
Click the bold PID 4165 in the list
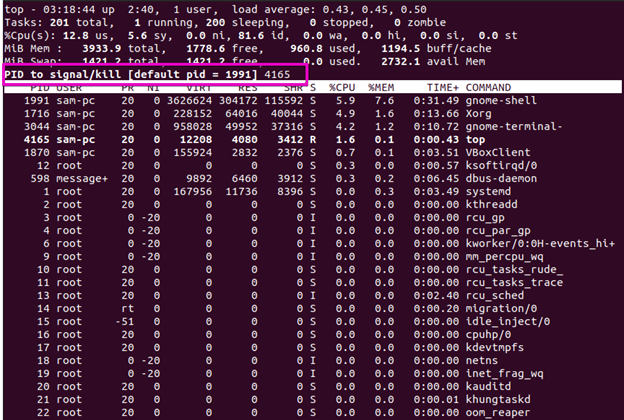(37, 140)
